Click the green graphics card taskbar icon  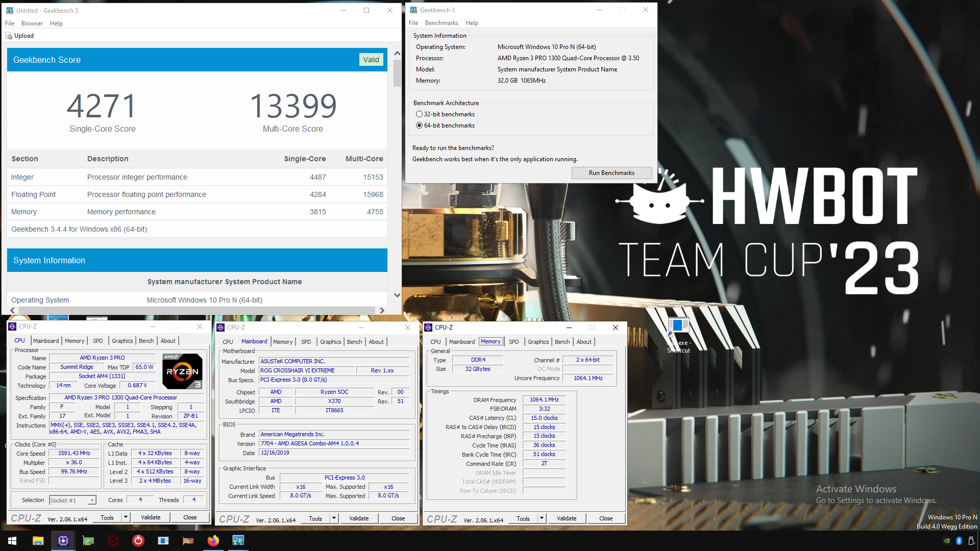88,541
